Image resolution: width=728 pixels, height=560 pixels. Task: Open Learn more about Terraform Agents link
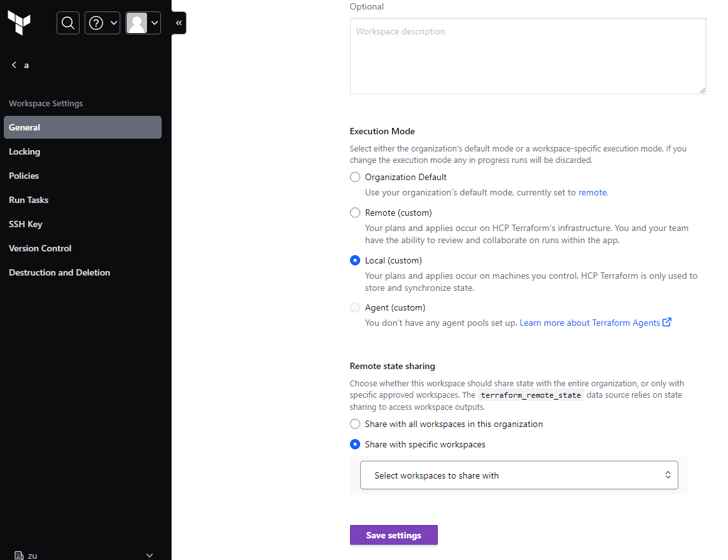pos(590,323)
